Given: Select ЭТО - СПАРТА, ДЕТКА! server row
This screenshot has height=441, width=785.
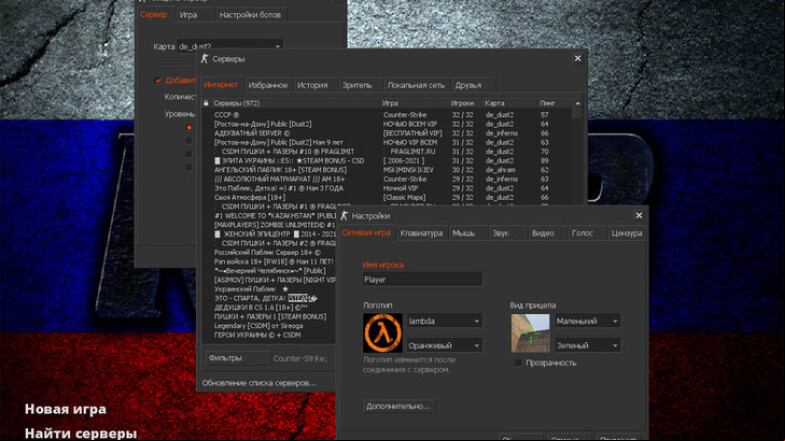Looking at the screenshot, I should click(269, 298).
